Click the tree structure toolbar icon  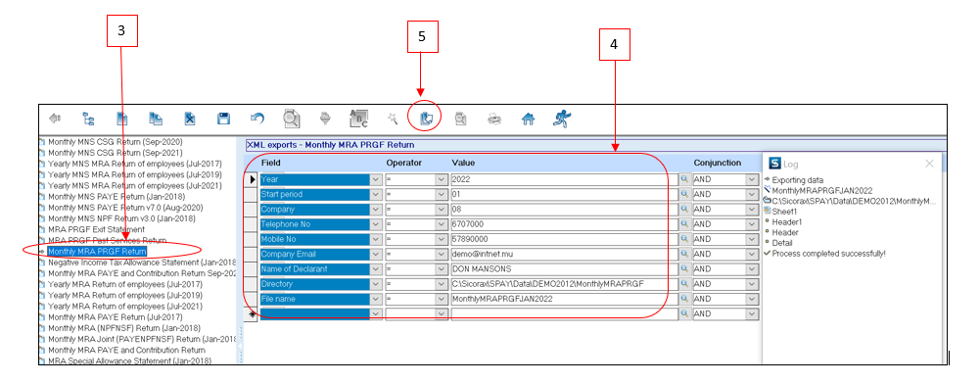(88, 118)
